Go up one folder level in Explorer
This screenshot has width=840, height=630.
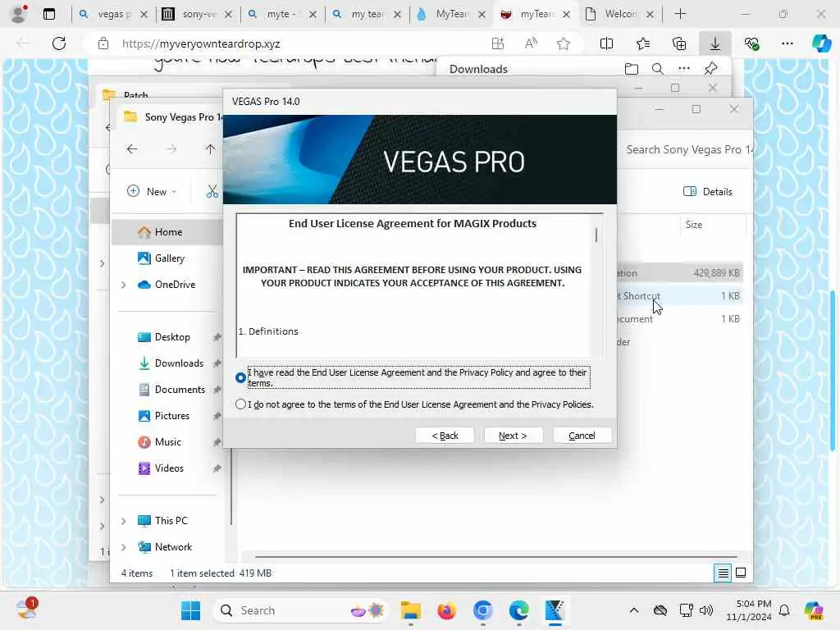click(210, 149)
